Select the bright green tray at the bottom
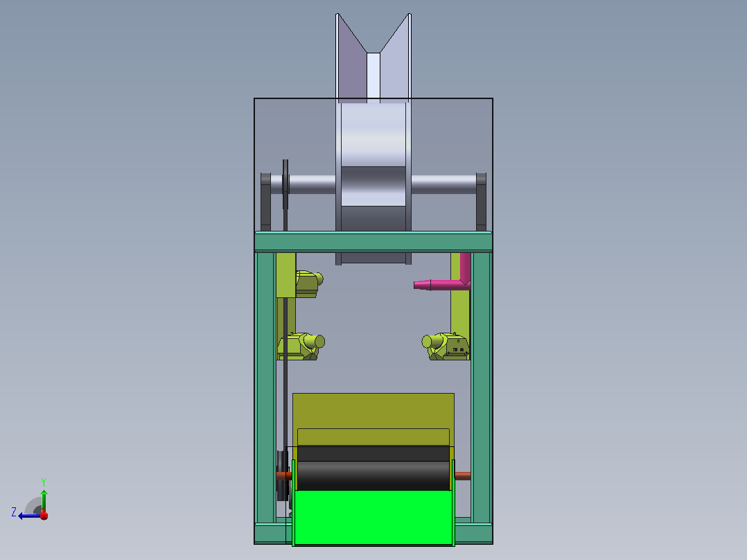The height and width of the screenshot is (560, 747). (x=373, y=518)
